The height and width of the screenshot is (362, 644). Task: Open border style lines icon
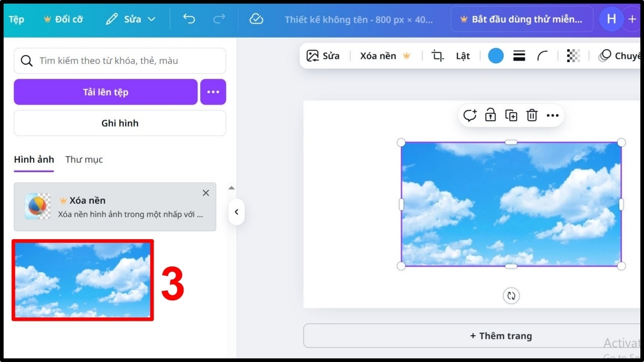click(x=519, y=56)
